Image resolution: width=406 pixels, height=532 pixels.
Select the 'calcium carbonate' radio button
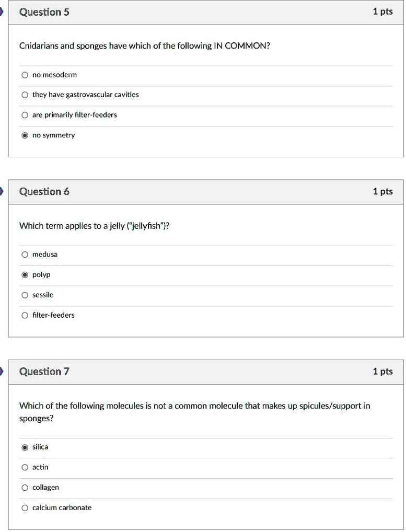(25, 507)
